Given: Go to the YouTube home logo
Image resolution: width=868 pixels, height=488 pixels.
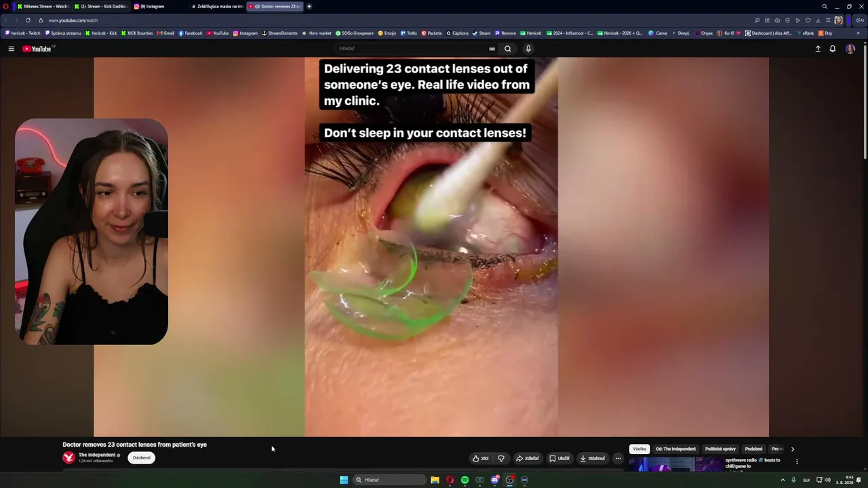Looking at the screenshot, I should [x=37, y=49].
